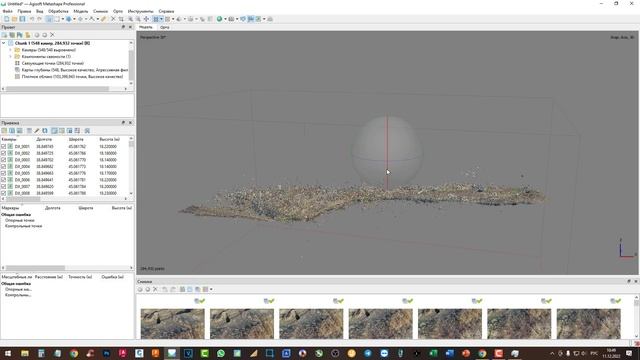Uncheck the DJI_0007 camera checkbox
Screen dimensions: 640x360
[x=4, y=186]
